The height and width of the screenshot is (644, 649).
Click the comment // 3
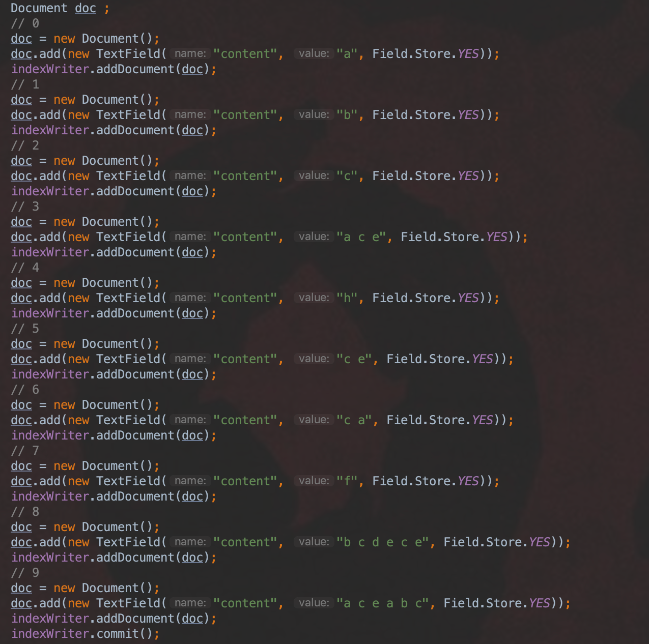click(x=25, y=207)
